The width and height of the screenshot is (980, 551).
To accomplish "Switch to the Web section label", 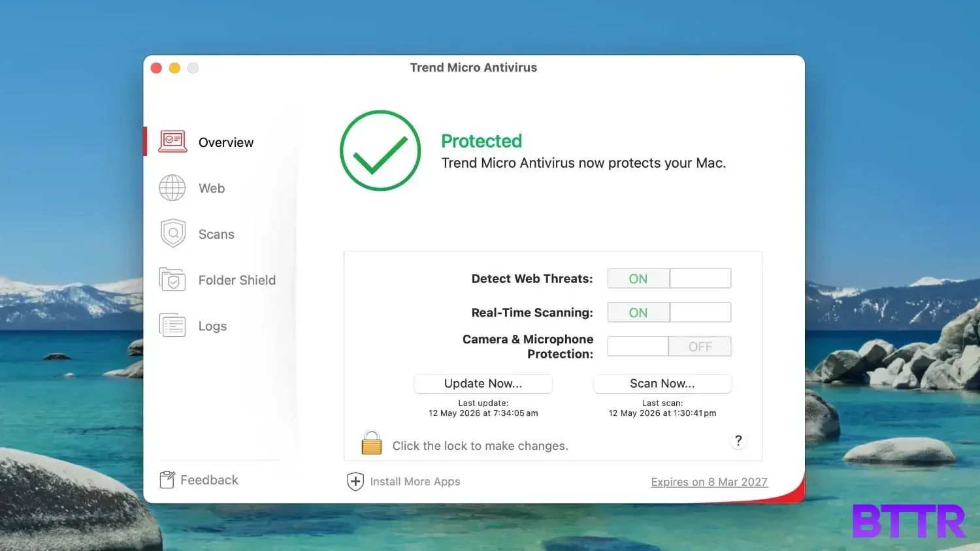I will [x=212, y=188].
